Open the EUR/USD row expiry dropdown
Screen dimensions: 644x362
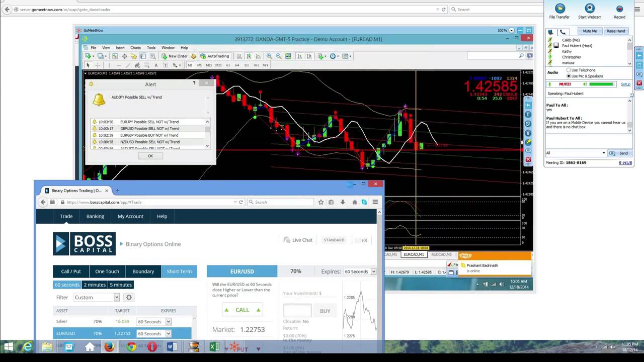tap(154, 333)
